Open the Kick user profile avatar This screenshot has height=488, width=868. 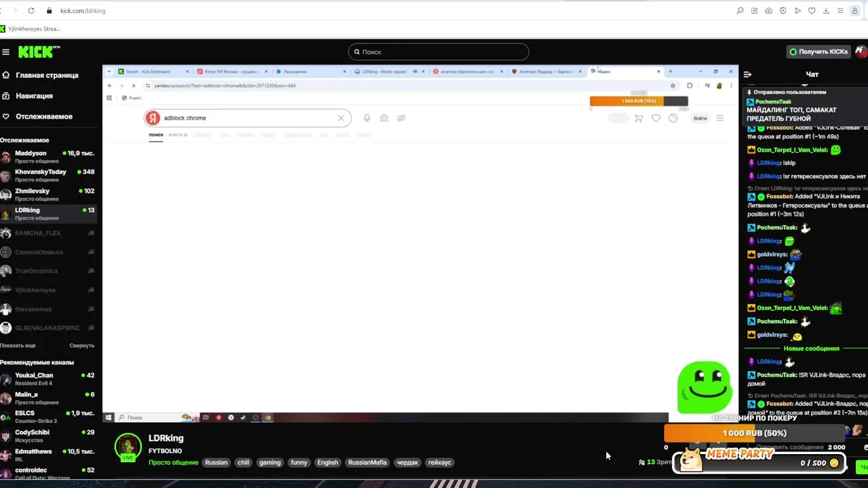point(860,52)
